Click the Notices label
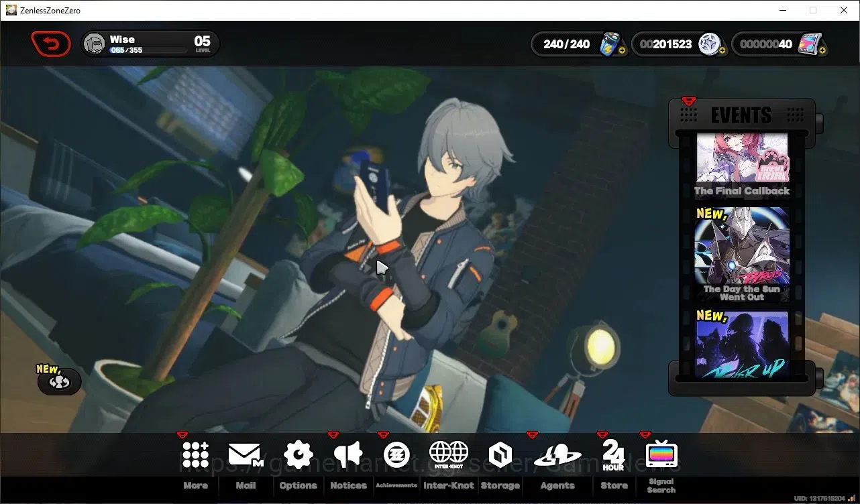The image size is (860, 504). click(348, 486)
